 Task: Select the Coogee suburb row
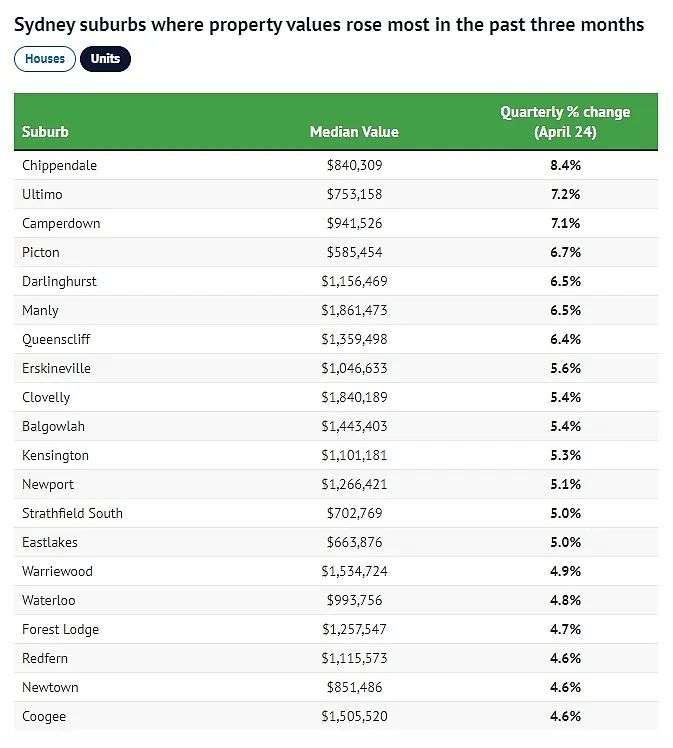point(336,717)
